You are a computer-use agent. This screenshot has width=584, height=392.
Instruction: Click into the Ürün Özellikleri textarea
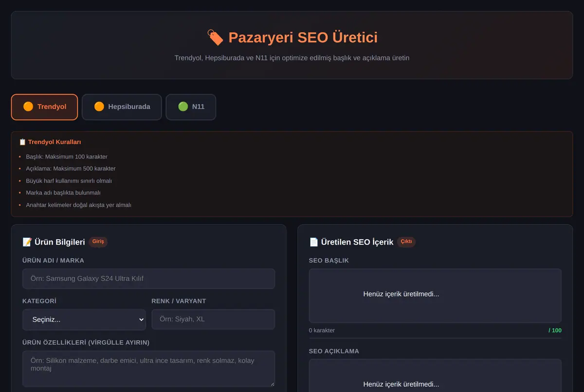click(x=148, y=369)
